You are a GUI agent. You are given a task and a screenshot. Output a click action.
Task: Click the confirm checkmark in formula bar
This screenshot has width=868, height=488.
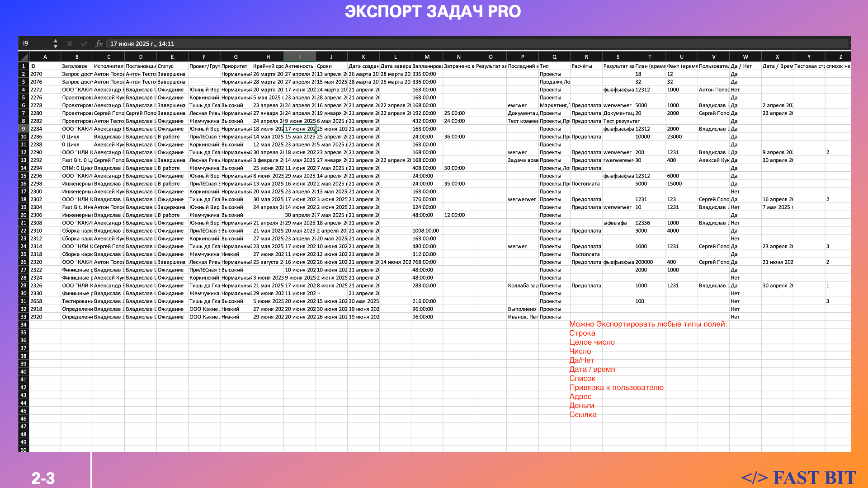pyautogui.click(x=84, y=44)
